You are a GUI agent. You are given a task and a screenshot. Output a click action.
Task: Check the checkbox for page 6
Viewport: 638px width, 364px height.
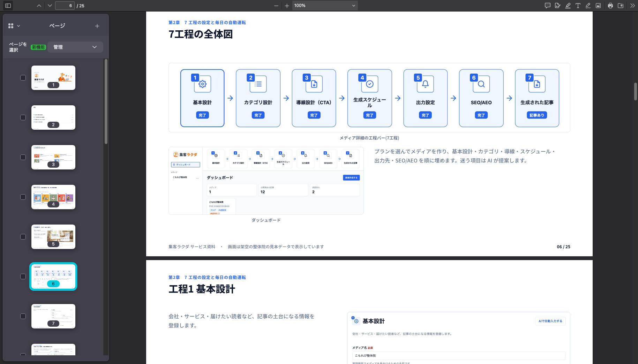[x=23, y=276]
